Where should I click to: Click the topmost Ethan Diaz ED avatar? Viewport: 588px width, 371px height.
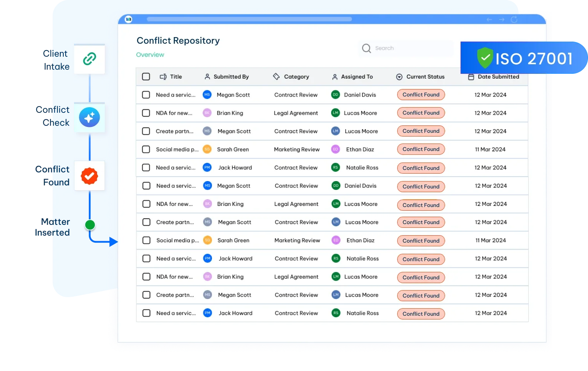pyautogui.click(x=335, y=149)
